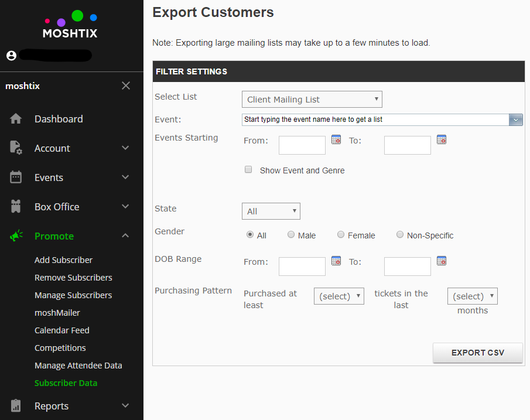Select the Promote menu item
The width and height of the screenshot is (530, 420).
click(54, 236)
